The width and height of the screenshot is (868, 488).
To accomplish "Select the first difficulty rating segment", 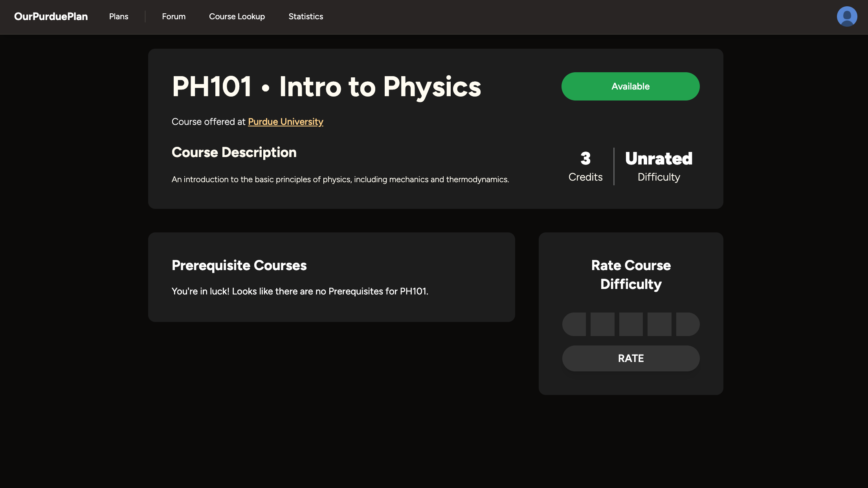I will (574, 324).
